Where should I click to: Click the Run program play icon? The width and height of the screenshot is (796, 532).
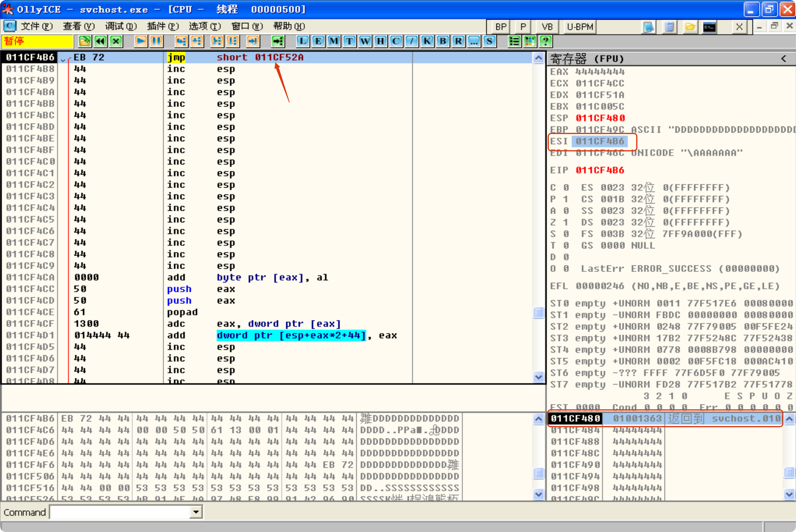(x=141, y=41)
